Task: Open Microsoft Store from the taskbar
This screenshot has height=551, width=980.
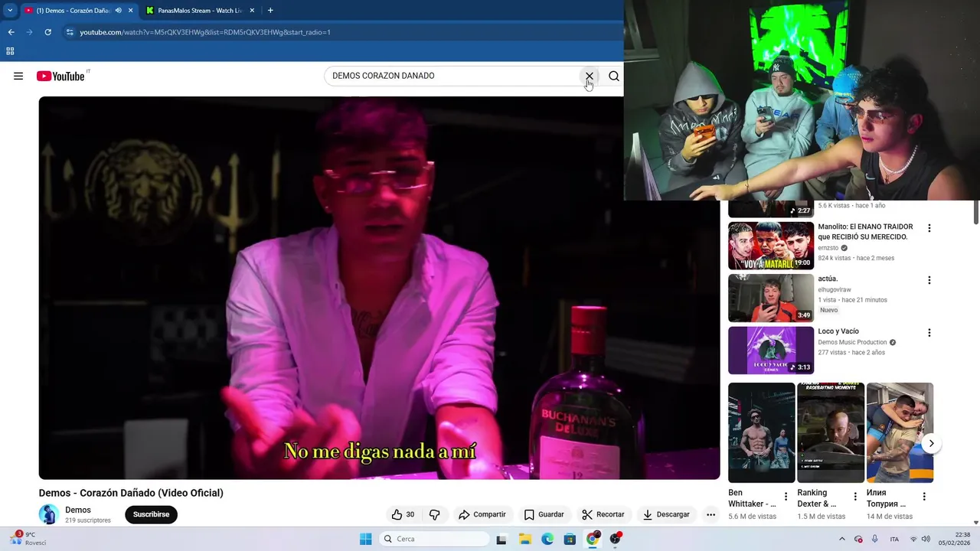Action: point(570,540)
